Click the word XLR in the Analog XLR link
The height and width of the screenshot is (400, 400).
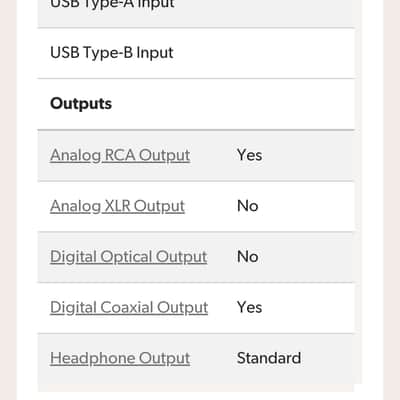click(x=118, y=206)
